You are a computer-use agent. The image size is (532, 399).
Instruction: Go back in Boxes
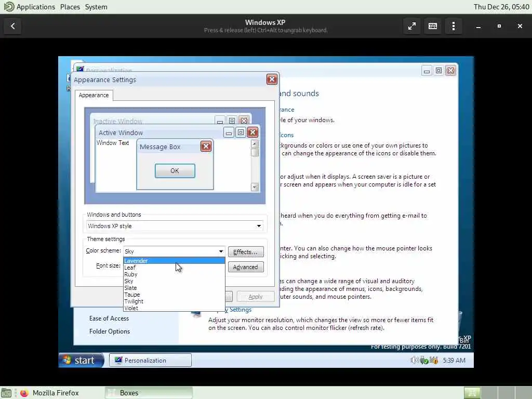12,26
